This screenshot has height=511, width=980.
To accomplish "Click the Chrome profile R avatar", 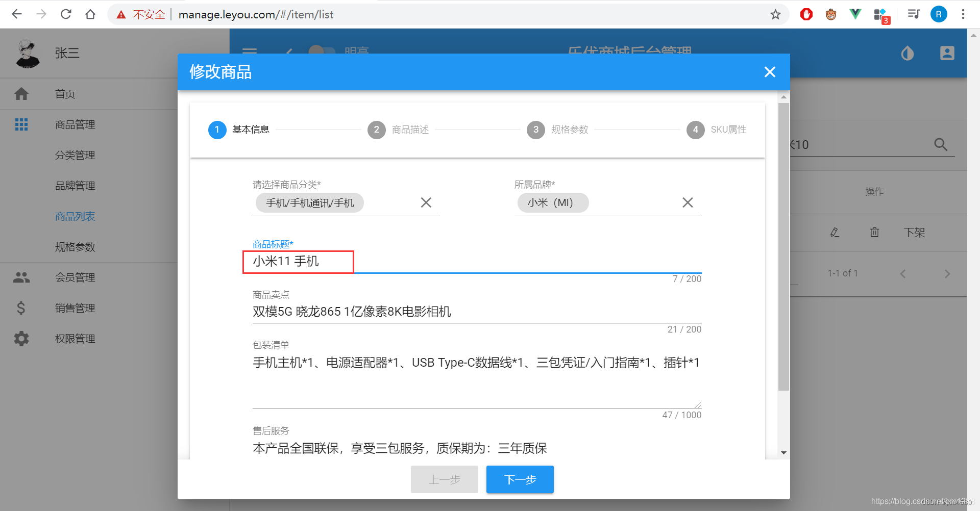I will (939, 14).
